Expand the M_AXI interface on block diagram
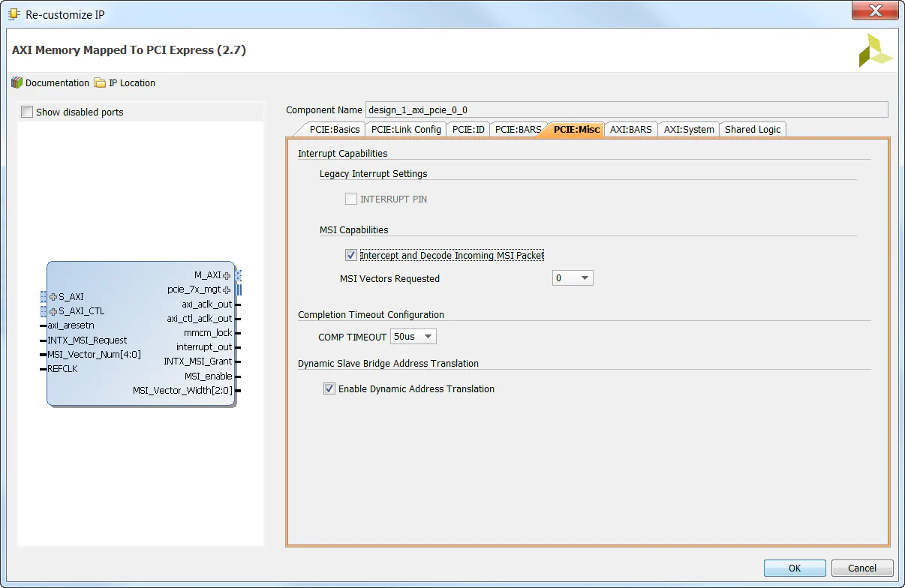This screenshot has height=588, width=905. [x=228, y=275]
